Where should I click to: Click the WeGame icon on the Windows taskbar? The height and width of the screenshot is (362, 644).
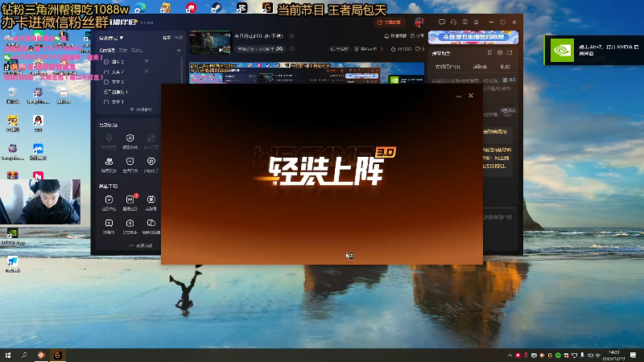click(x=58, y=355)
